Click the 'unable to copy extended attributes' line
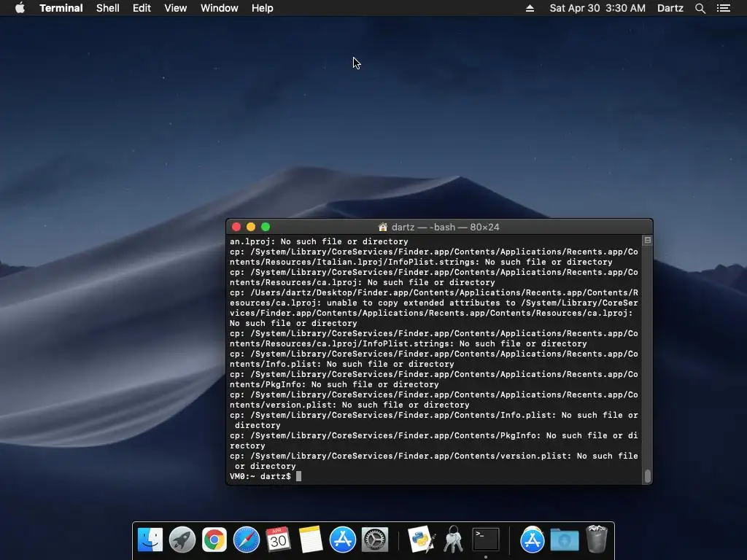 coord(433,303)
